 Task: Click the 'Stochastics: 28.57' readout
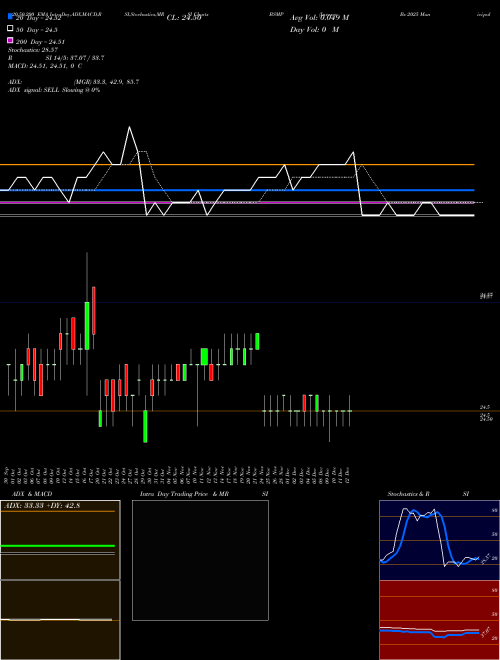[33, 50]
